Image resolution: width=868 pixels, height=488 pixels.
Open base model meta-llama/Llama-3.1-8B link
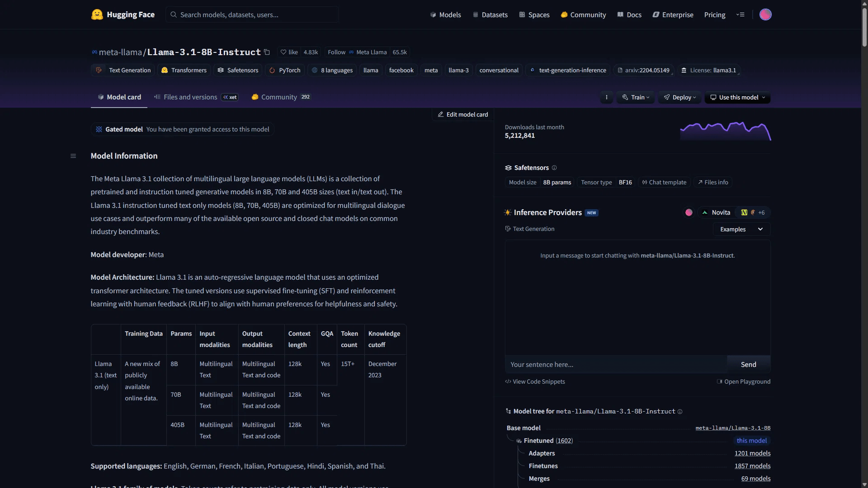click(x=733, y=428)
